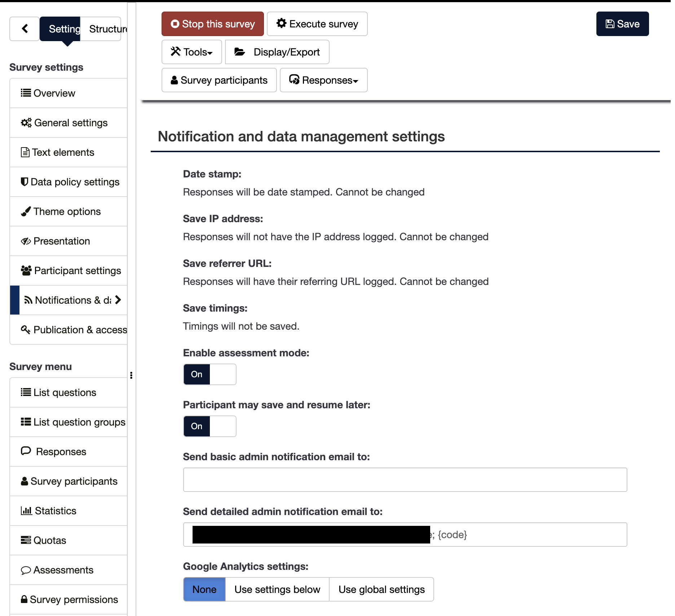Open Presentation in survey settings
Viewport: 675px width, 616px height.
tap(61, 241)
